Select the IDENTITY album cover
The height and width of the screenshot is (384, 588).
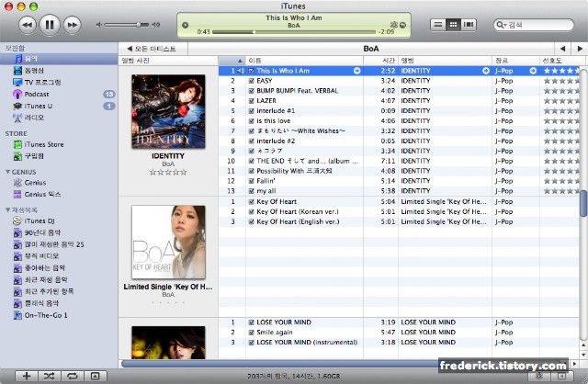pos(168,111)
